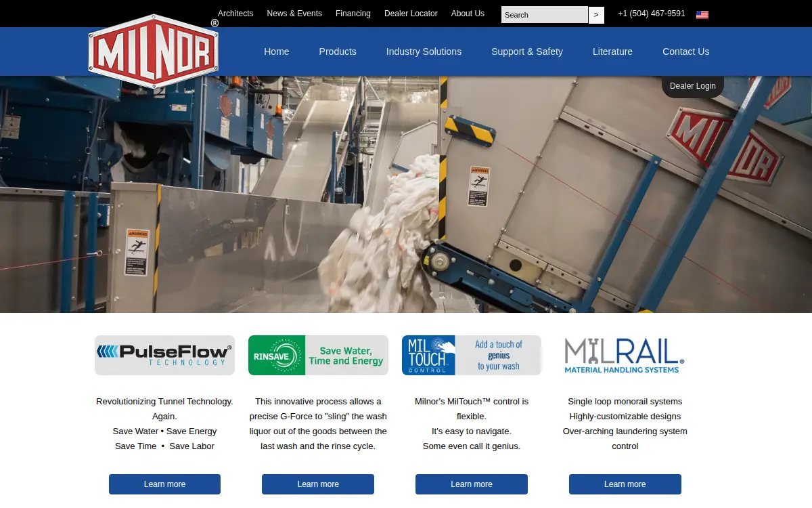Go to the Financing page
This screenshot has height=508, width=812.
[353, 14]
